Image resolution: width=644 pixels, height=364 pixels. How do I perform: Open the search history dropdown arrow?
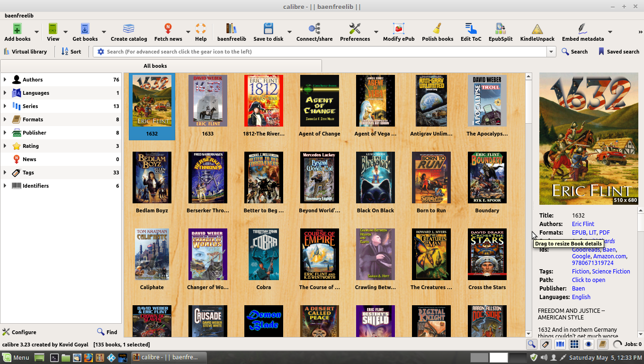pyautogui.click(x=551, y=52)
